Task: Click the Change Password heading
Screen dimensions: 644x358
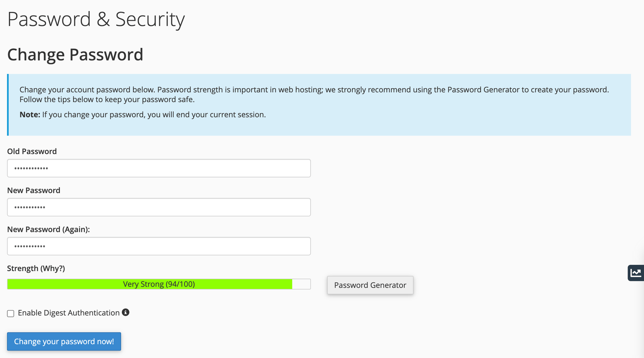Action: [75, 55]
